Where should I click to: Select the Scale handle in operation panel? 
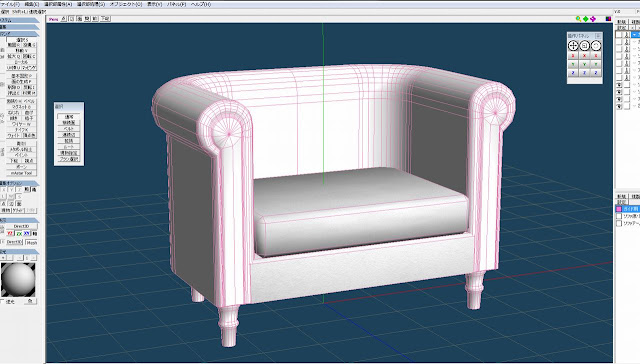point(584,46)
